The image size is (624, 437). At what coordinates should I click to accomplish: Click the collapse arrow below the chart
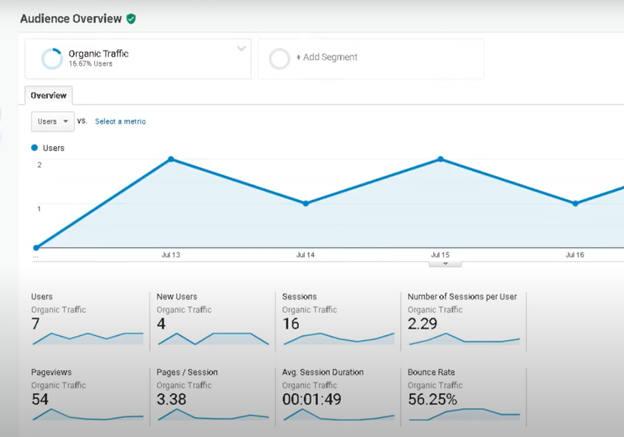(445, 264)
